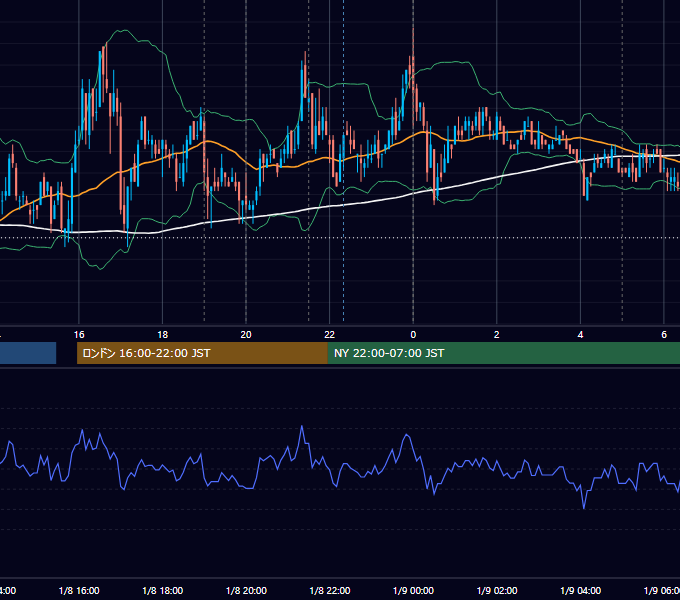Click the "16" hour label on price chart axis
The height and width of the screenshot is (600, 680).
point(79,335)
